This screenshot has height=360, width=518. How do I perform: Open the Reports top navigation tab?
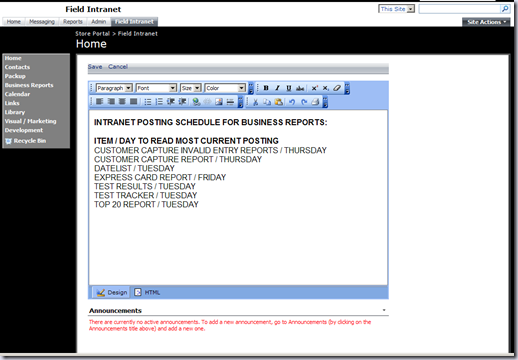tap(73, 22)
